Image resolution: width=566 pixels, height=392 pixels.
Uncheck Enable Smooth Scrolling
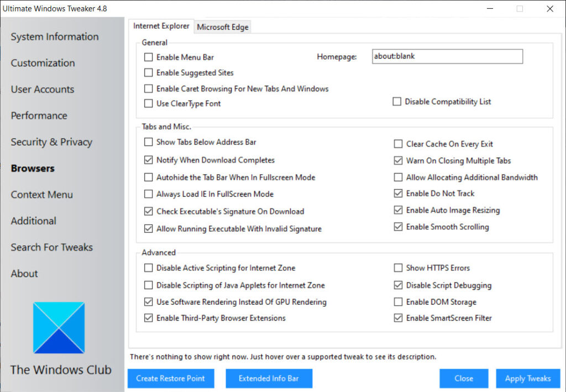(398, 227)
